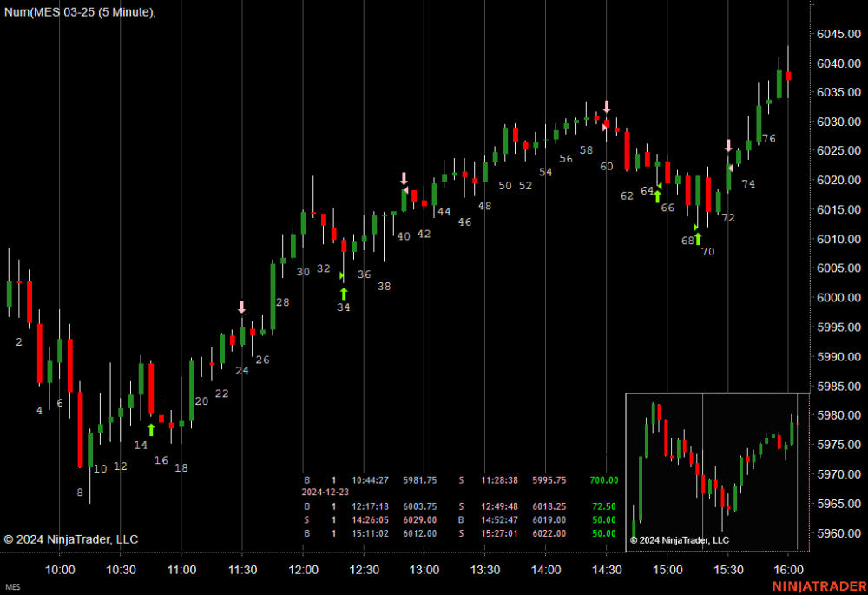The height and width of the screenshot is (595, 868).
Task: Click the green buy arrow above bar 14
Action: (151, 429)
